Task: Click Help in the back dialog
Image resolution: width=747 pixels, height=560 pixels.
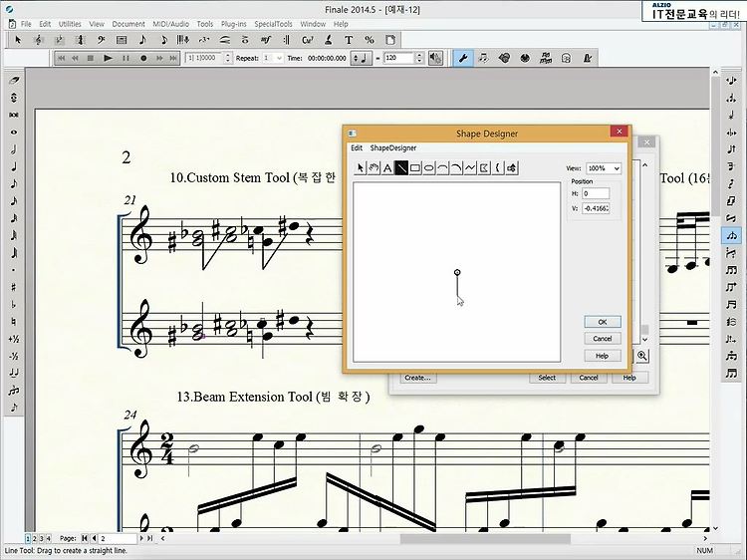Action: (629, 378)
